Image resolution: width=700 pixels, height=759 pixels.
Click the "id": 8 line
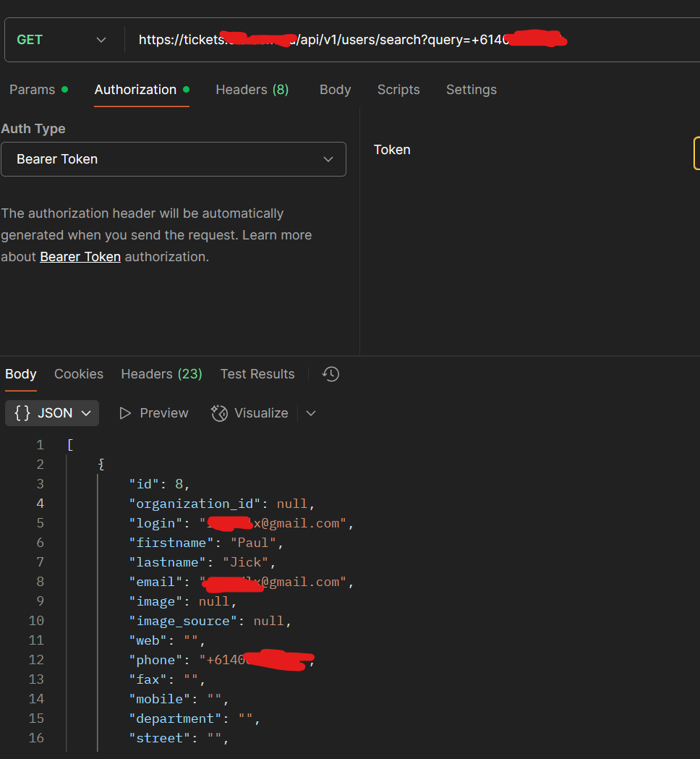(159, 484)
